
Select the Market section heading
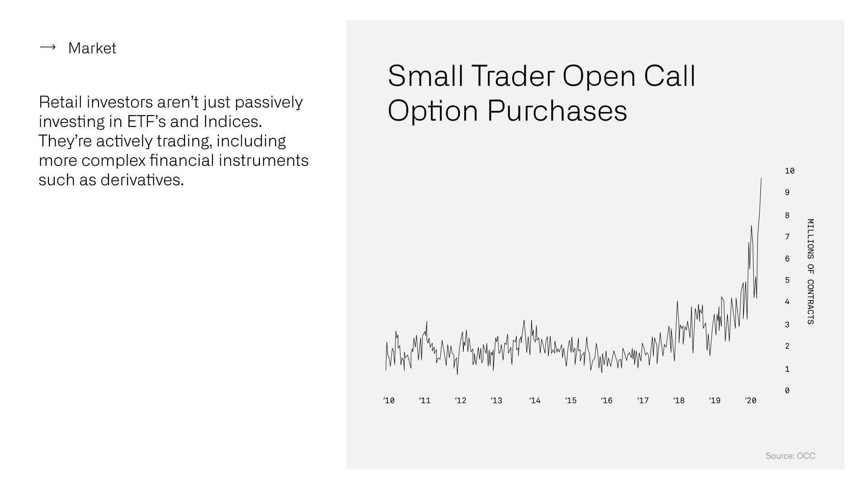click(92, 48)
